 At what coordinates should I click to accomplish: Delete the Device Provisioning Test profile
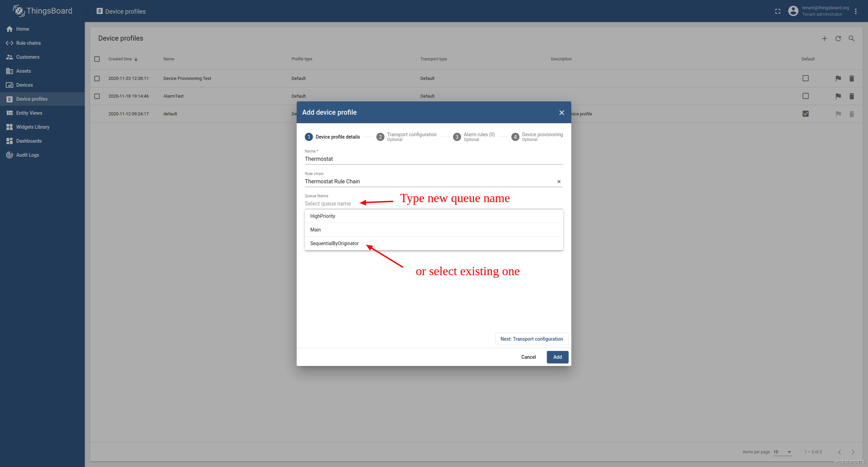click(x=852, y=79)
